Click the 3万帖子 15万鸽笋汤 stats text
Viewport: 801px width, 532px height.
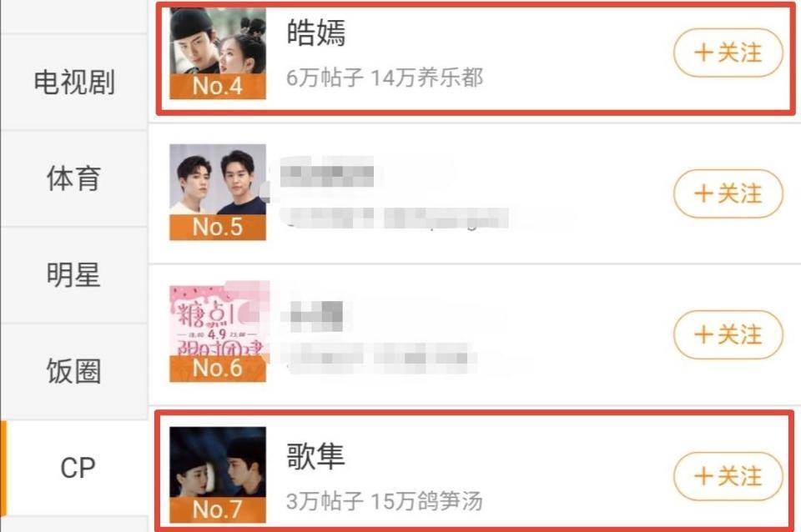point(385,501)
